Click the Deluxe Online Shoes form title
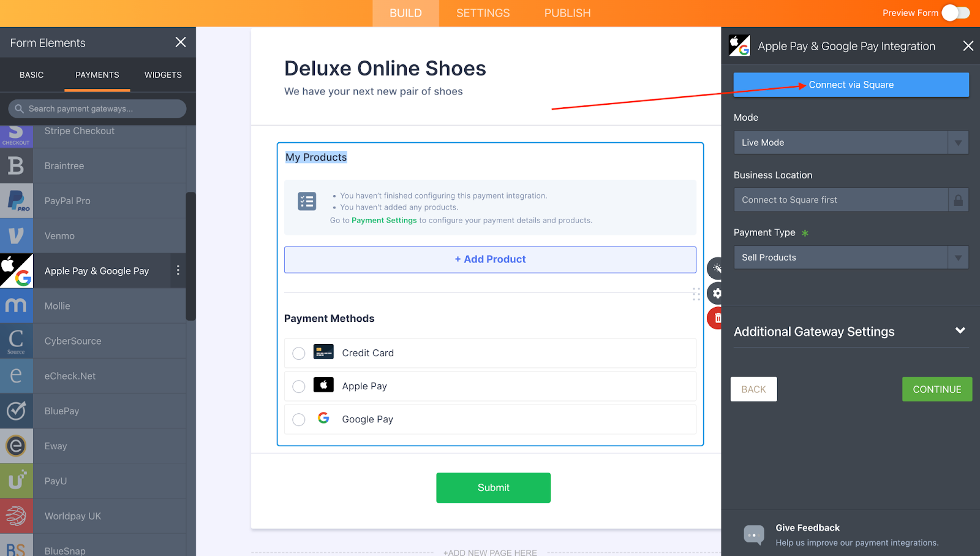Viewport: 980px width, 556px height. click(385, 69)
